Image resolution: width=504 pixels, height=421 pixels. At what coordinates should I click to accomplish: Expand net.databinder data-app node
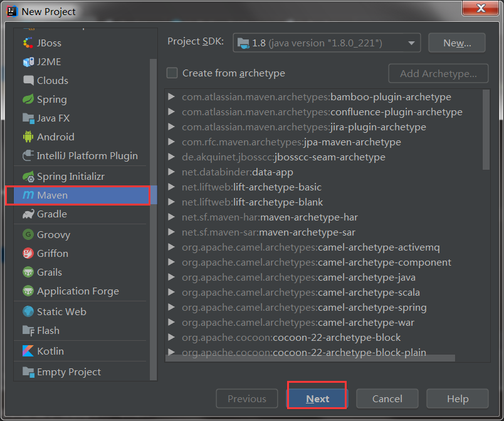(171, 172)
